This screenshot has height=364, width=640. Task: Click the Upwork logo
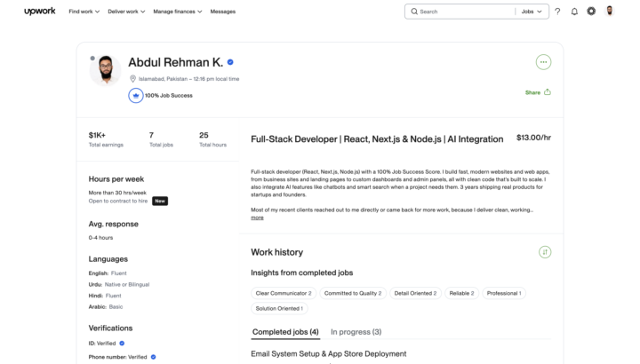click(40, 12)
